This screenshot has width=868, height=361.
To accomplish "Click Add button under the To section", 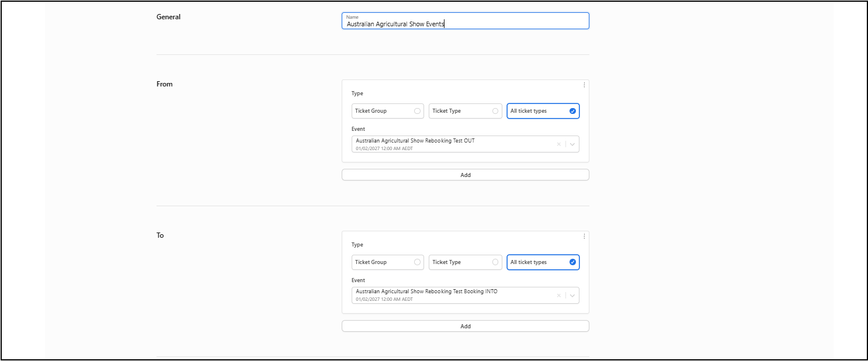I will click(465, 326).
